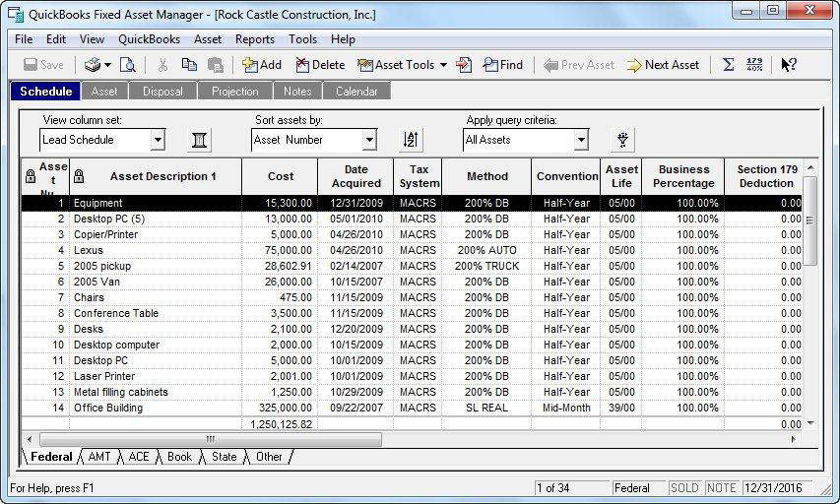Click the context help pointer icon
This screenshot has height=504, width=840.
pos(789,65)
